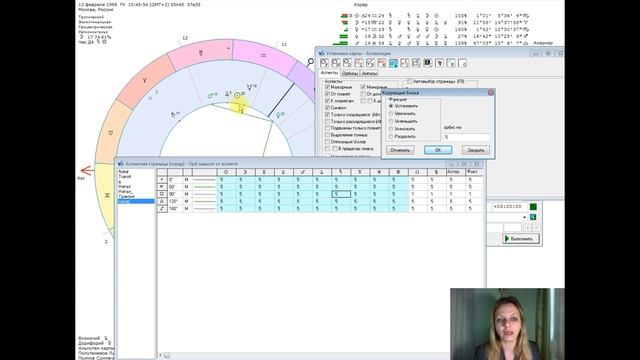
Task: Toggle the Символ checkbox
Action: click(x=327, y=108)
